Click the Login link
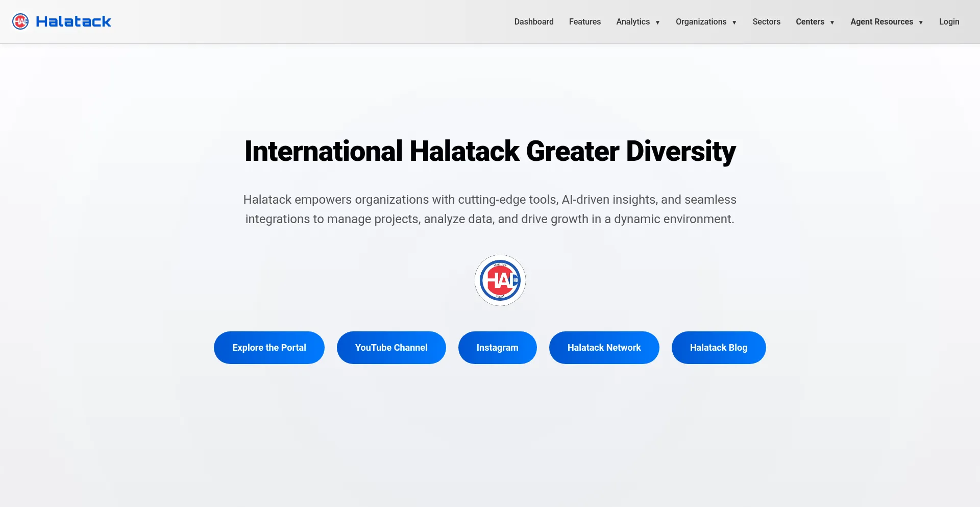This screenshot has height=507, width=980. (x=949, y=22)
